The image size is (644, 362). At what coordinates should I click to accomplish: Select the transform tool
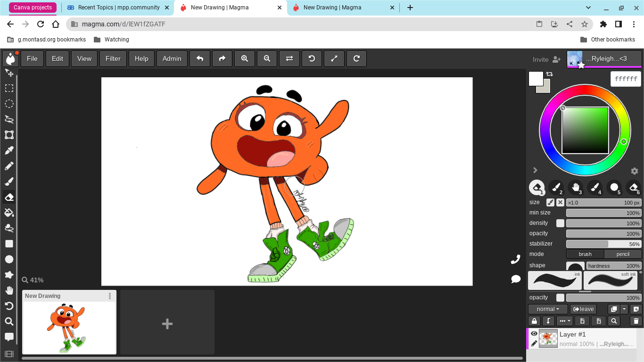coord(9,135)
